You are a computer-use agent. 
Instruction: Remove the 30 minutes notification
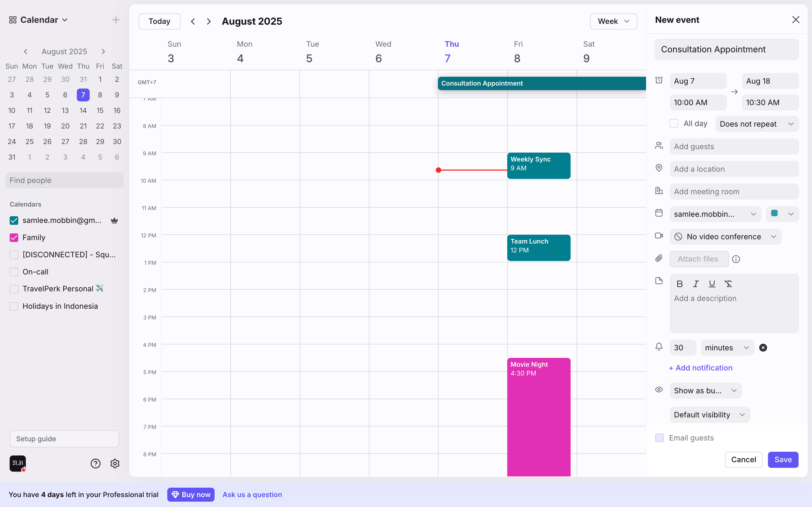click(763, 348)
